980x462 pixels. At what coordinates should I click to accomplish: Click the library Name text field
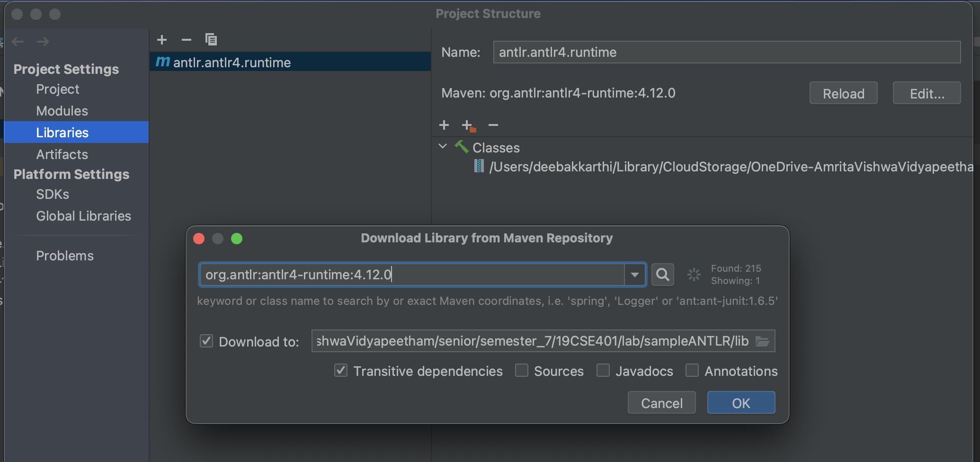coord(726,52)
